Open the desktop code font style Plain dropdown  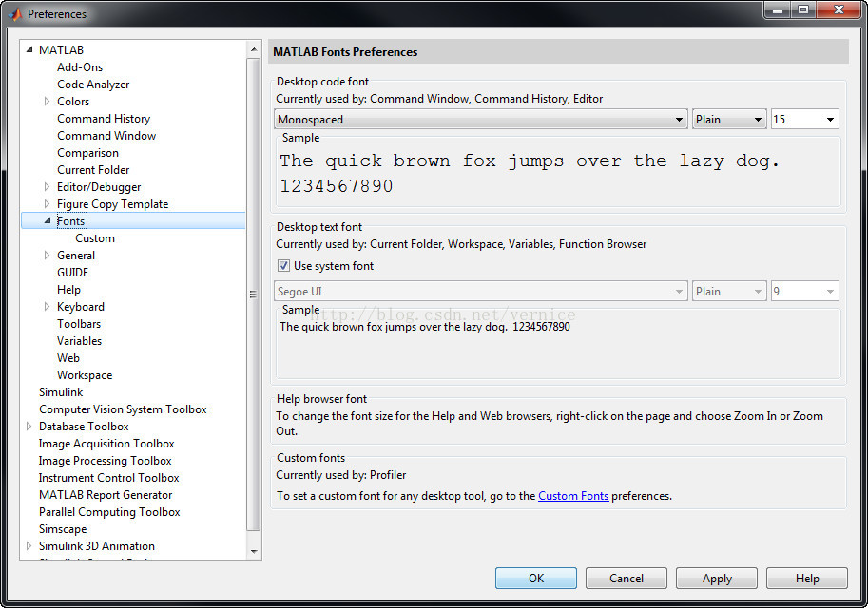point(729,120)
